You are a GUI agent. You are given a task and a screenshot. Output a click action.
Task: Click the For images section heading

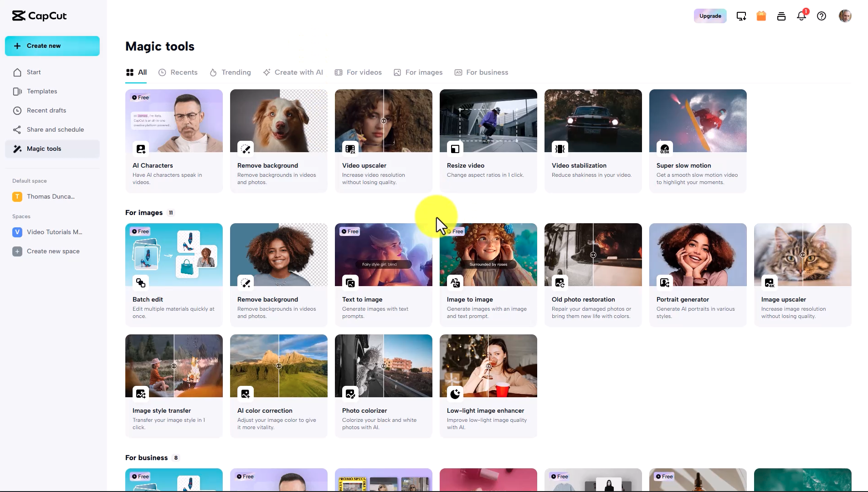pos(144,213)
